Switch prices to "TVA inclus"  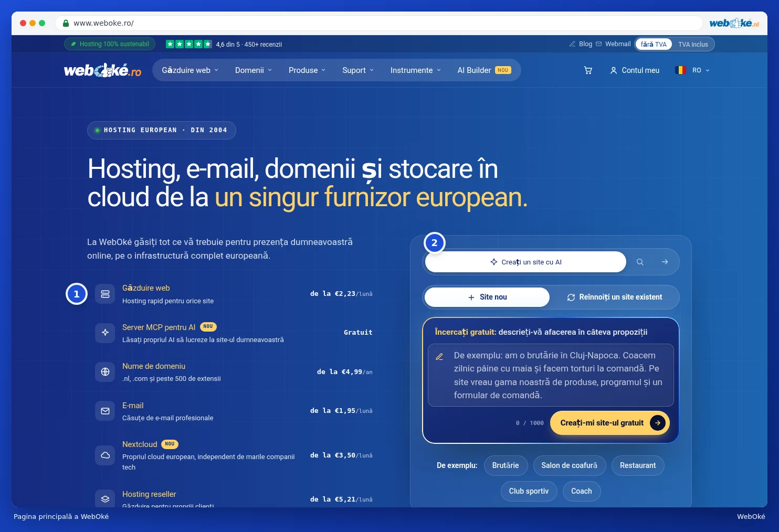tap(693, 44)
